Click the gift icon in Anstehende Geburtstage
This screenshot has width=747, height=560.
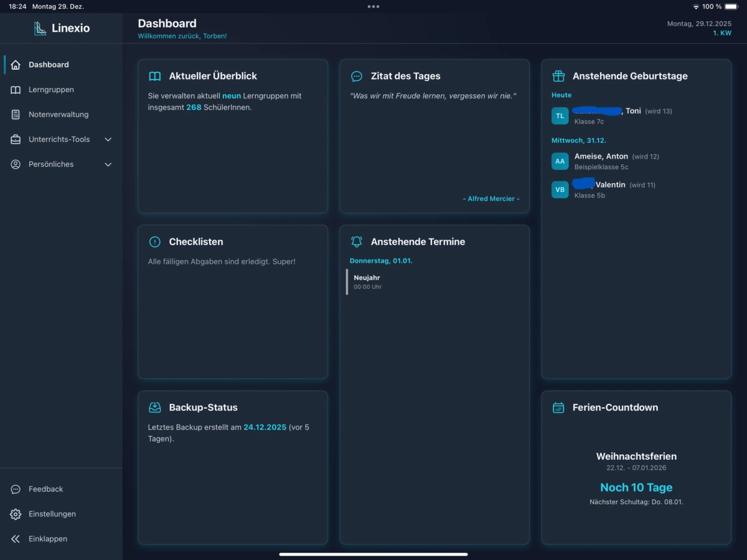coord(558,76)
